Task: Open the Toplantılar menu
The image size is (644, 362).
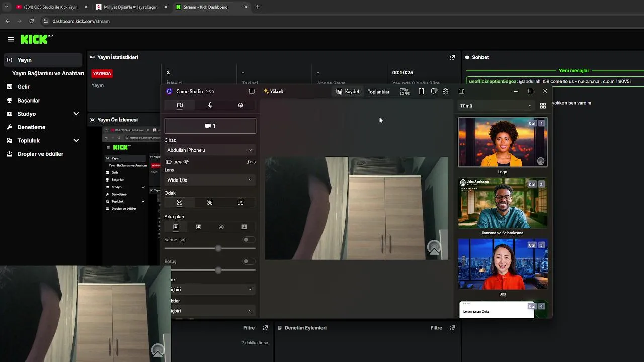Action: pos(379,92)
